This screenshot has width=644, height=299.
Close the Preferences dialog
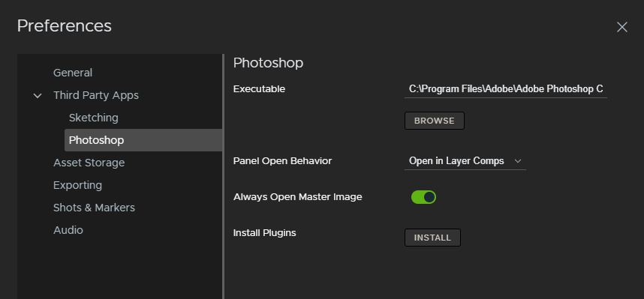[x=621, y=27]
